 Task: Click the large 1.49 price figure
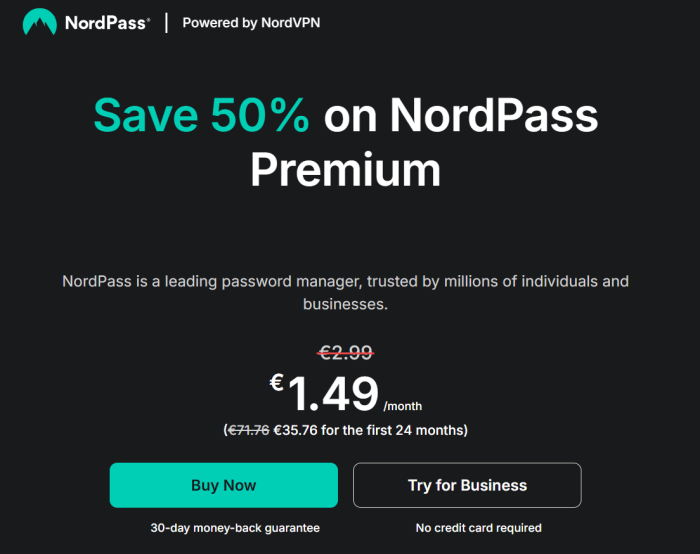[x=333, y=393]
